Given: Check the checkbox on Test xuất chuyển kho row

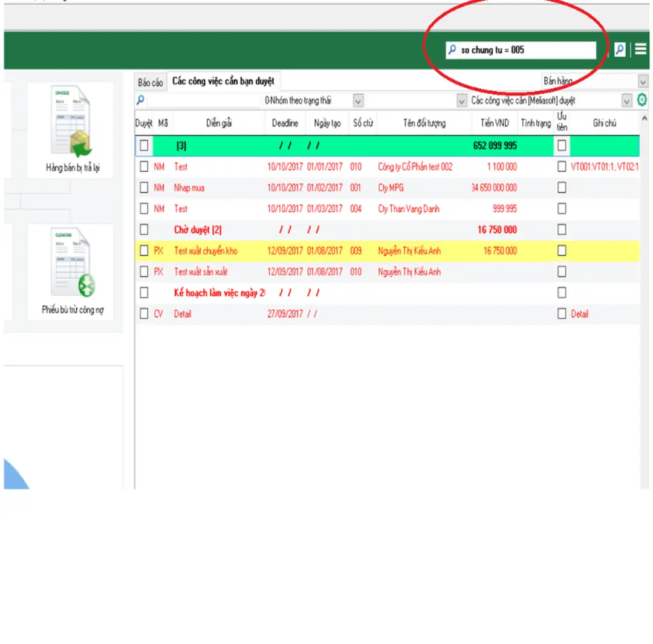Looking at the screenshot, I should pos(143,250).
